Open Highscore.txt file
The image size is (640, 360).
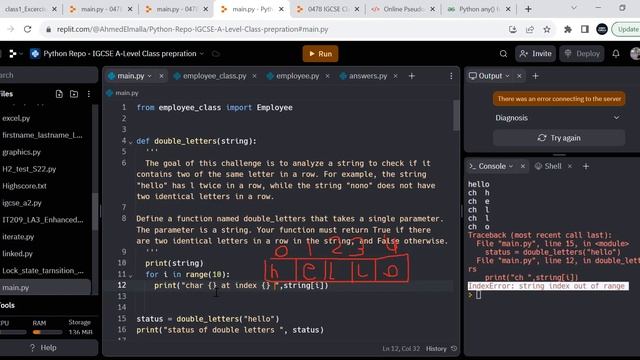coord(24,186)
